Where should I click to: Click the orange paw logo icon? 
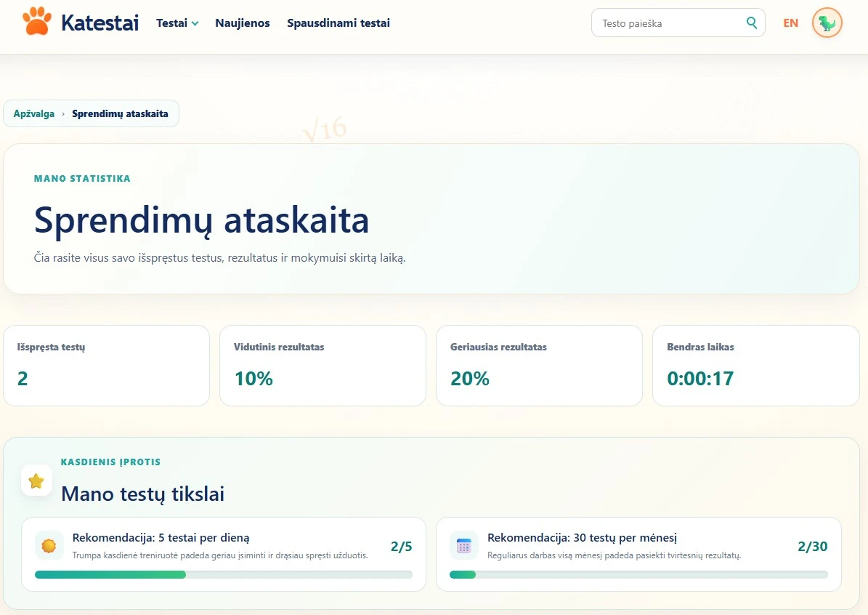[x=37, y=22]
